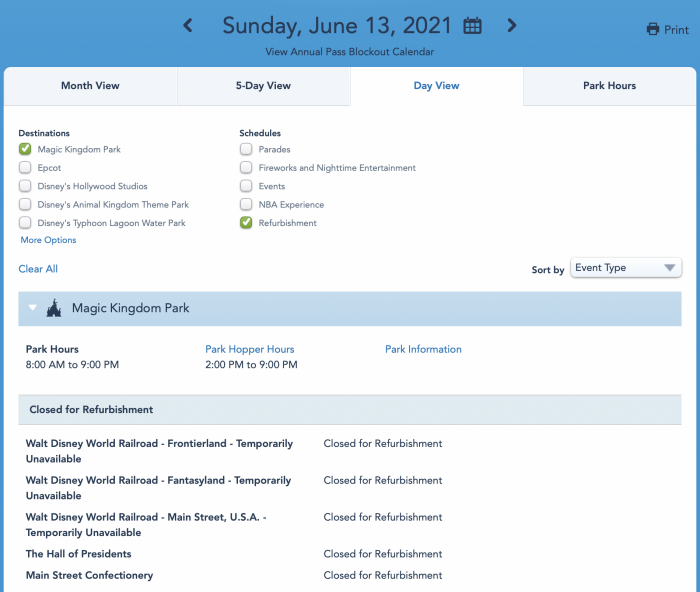This screenshot has height=592, width=700.
Task: Select Walt Disney World Railroad - Fantasyland entry
Action: coord(158,488)
